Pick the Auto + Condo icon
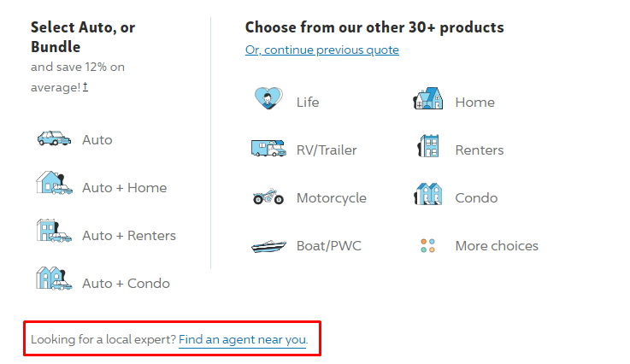This screenshot has width=630, height=364. [54, 279]
